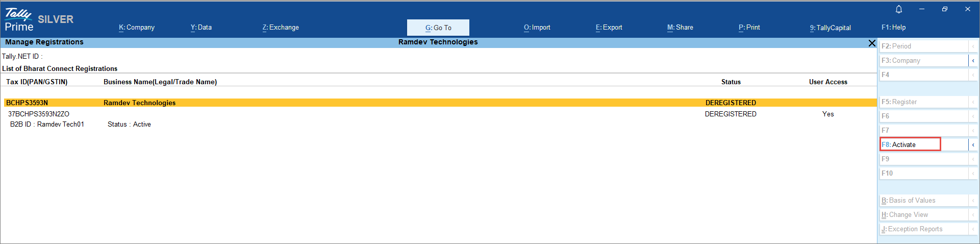
Task: Open the 9: TallyCapital menu
Action: point(830,28)
